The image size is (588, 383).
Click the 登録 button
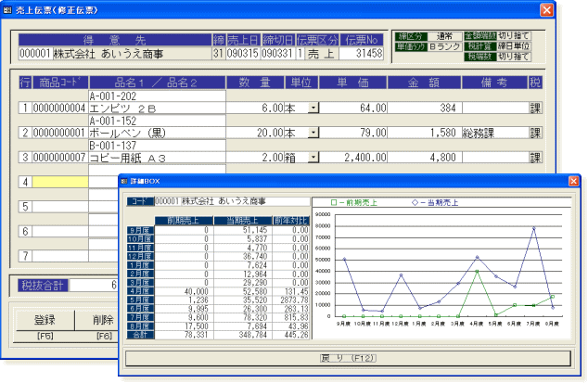tap(45, 320)
